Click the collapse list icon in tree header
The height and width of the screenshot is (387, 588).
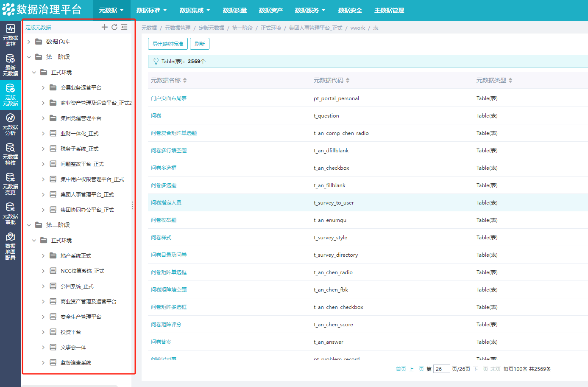[x=124, y=27]
